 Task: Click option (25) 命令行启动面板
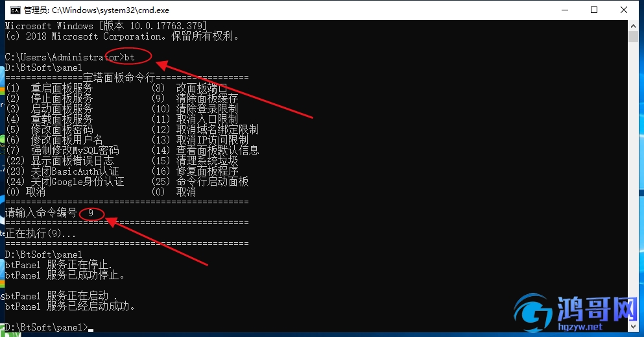tap(200, 181)
